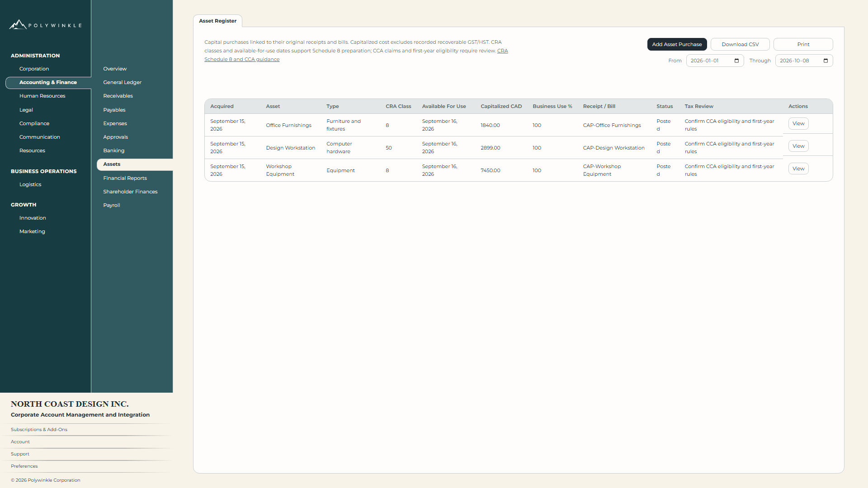Go to Human Resources
868x488 pixels.
(x=42, y=96)
